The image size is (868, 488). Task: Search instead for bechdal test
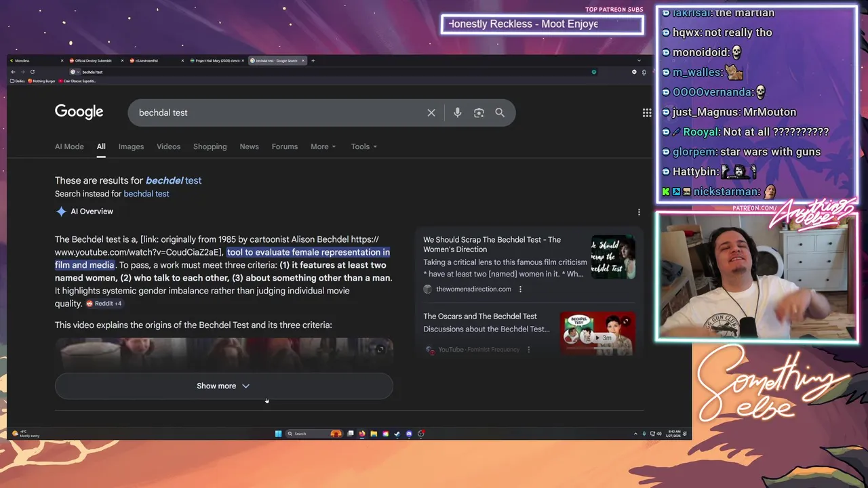(x=146, y=194)
